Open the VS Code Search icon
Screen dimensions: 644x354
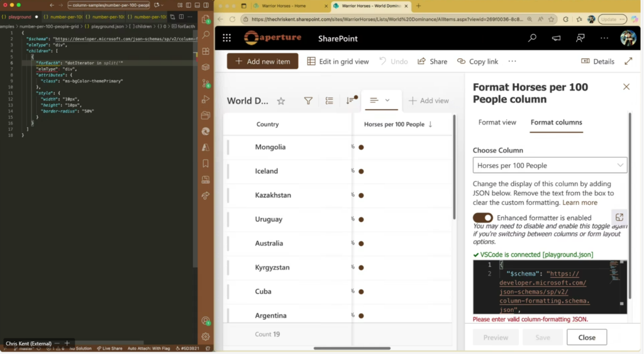pyautogui.click(x=206, y=35)
